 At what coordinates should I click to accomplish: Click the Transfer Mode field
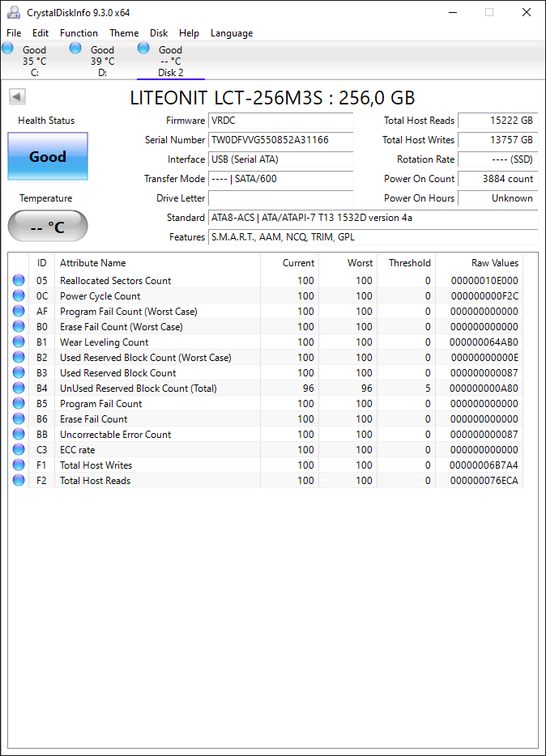281,179
